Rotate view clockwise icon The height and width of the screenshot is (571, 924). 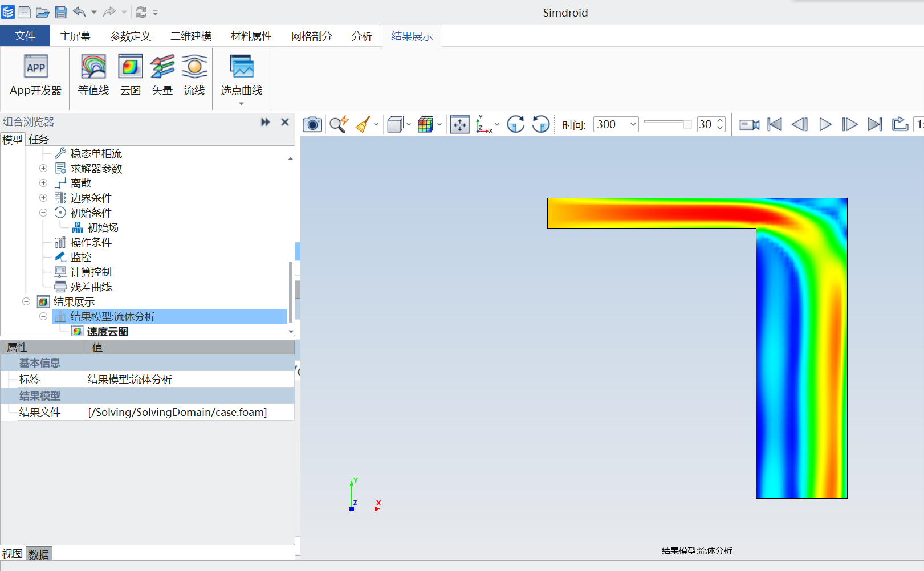515,124
